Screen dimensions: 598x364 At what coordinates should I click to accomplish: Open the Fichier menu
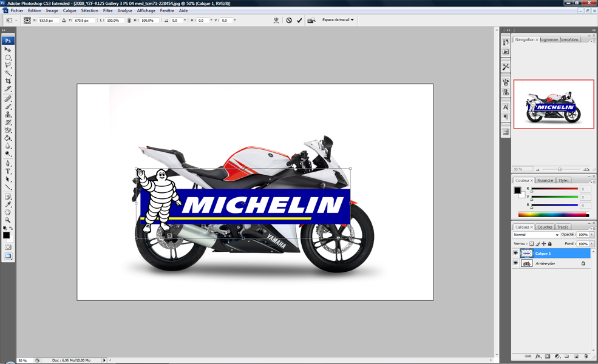click(x=17, y=11)
